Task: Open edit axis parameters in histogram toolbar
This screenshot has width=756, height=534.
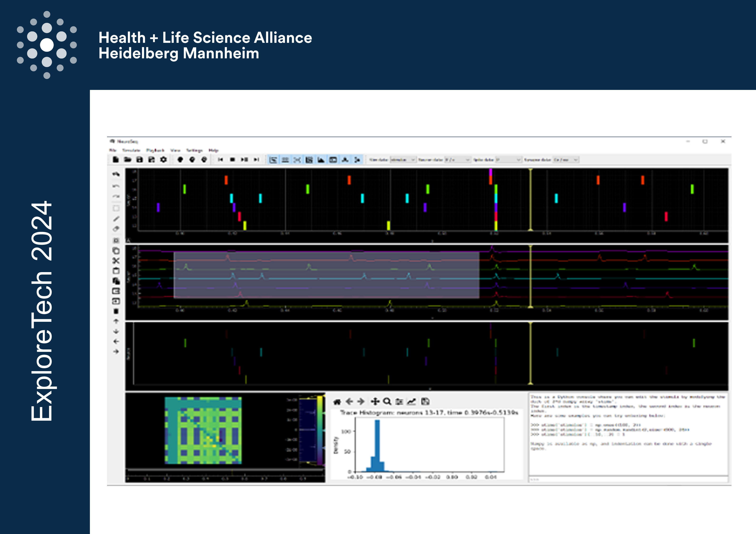Action: pos(412,402)
